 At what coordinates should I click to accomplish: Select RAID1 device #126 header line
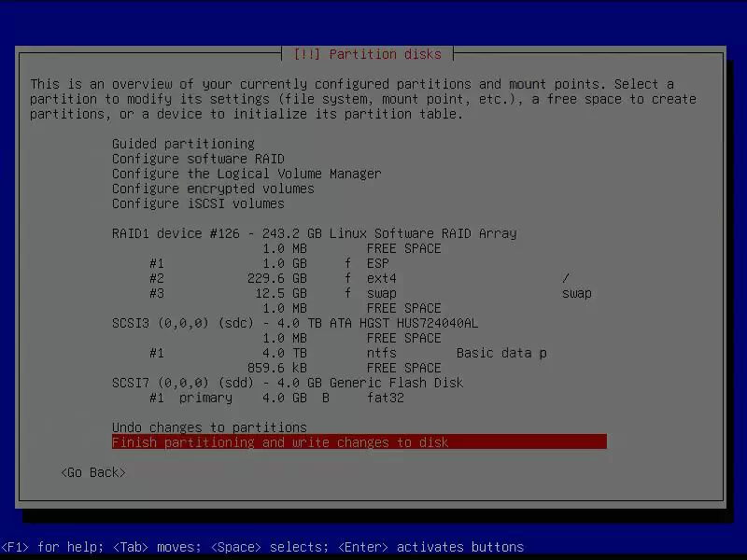[314, 233]
